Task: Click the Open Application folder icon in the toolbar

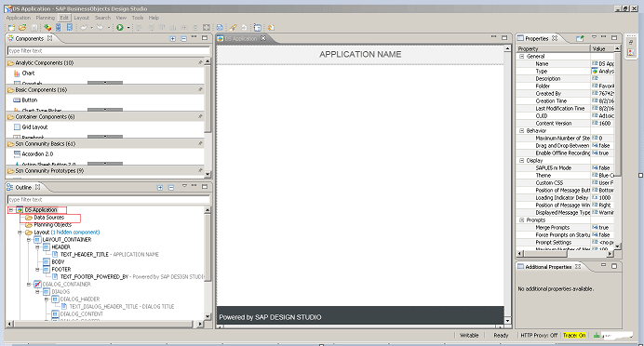Action: click(x=22, y=28)
